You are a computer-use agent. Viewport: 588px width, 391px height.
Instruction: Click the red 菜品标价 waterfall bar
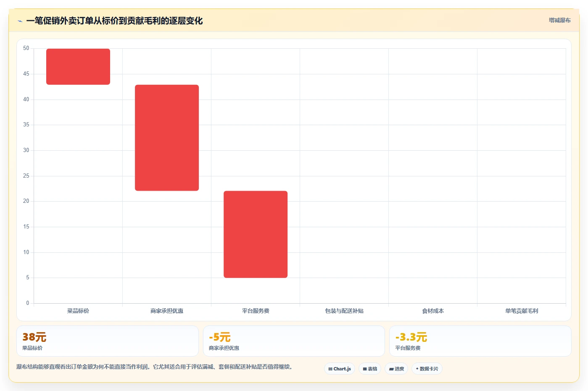pos(78,67)
